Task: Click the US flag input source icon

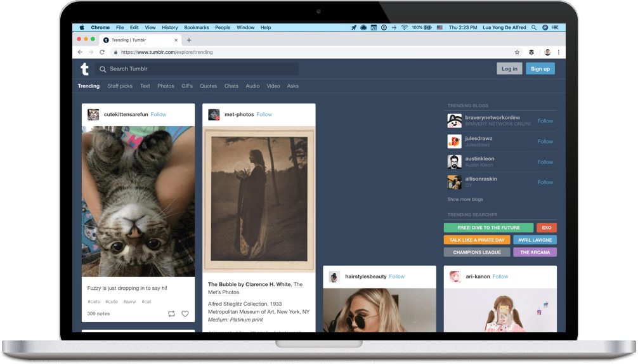Action: click(439, 28)
